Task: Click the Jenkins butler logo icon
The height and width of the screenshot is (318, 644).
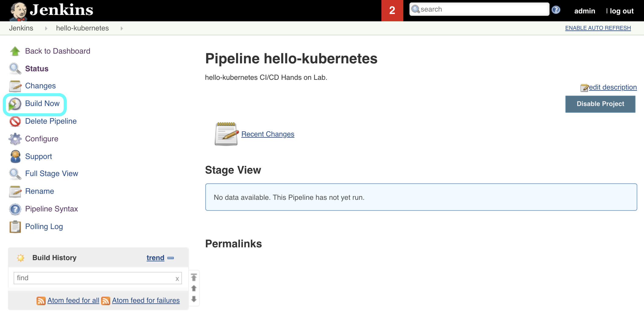Action: [x=18, y=11]
